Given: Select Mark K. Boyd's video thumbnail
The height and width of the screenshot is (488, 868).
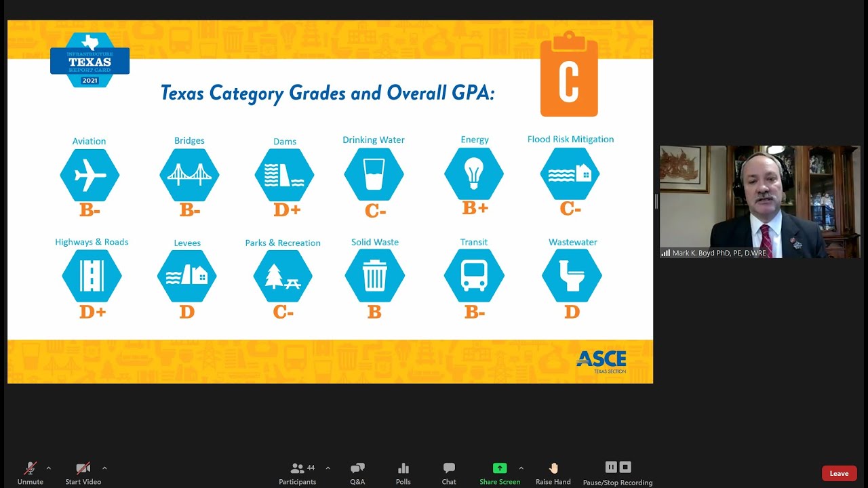Looking at the screenshot, I should (760, 201).
